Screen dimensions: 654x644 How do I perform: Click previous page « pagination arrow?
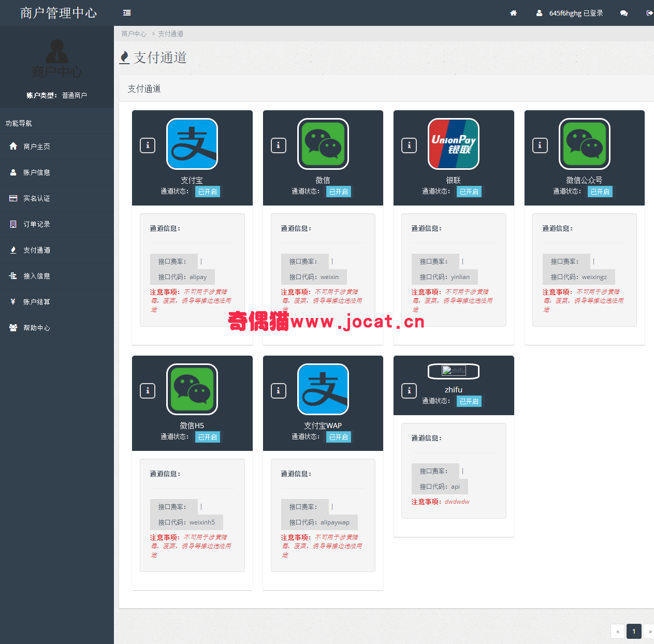(618, 632)
